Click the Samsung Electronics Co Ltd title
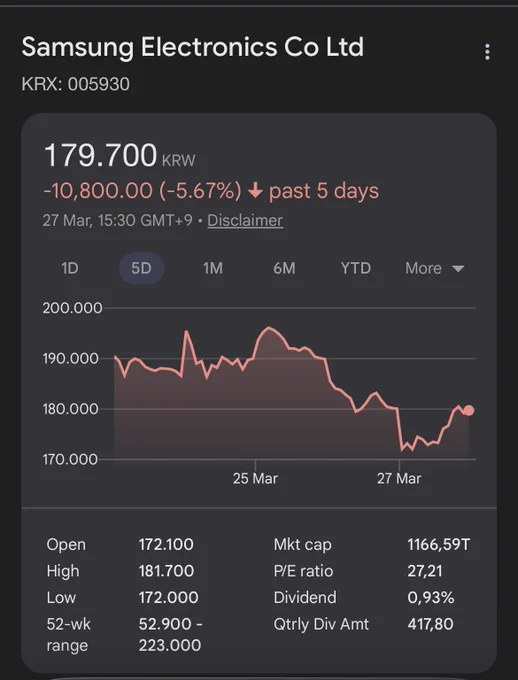Screen dimensions: 518x680 193,47
